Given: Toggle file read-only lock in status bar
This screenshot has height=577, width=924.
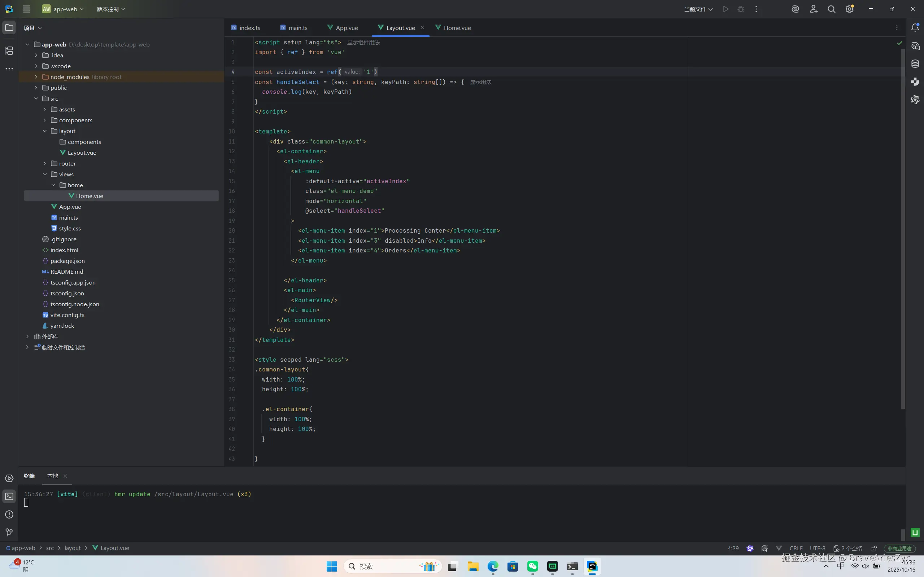Looking at the screenshot, I should [873, 549].
